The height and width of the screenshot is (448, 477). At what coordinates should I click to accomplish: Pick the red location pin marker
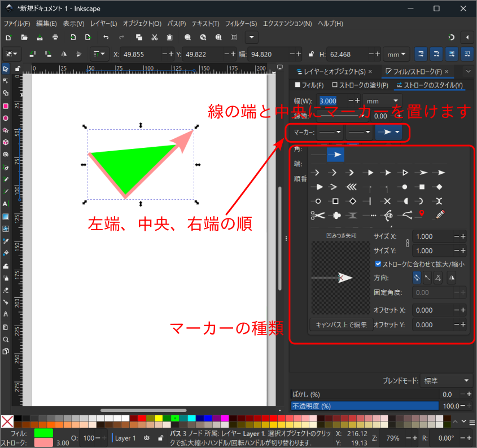tap(421, 214)
